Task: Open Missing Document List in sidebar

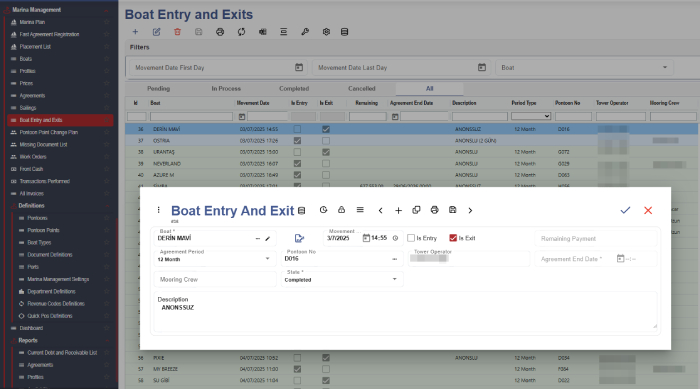Action: click(x=43, y=144)
